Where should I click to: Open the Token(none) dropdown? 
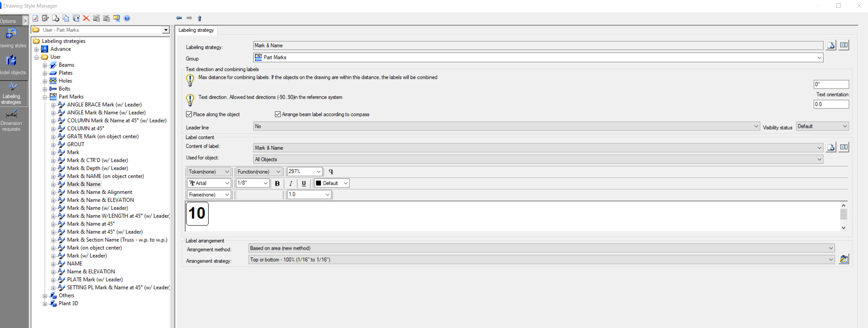[x=209, y=172]
